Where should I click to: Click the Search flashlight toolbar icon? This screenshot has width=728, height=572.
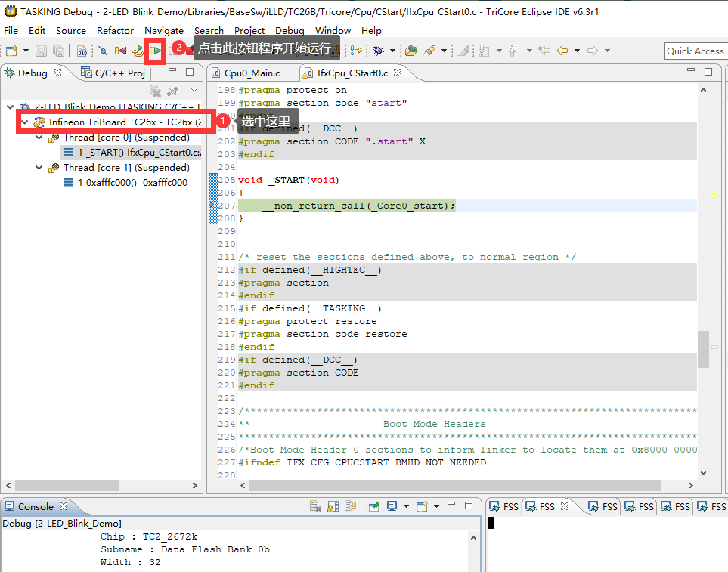[429, 51]
